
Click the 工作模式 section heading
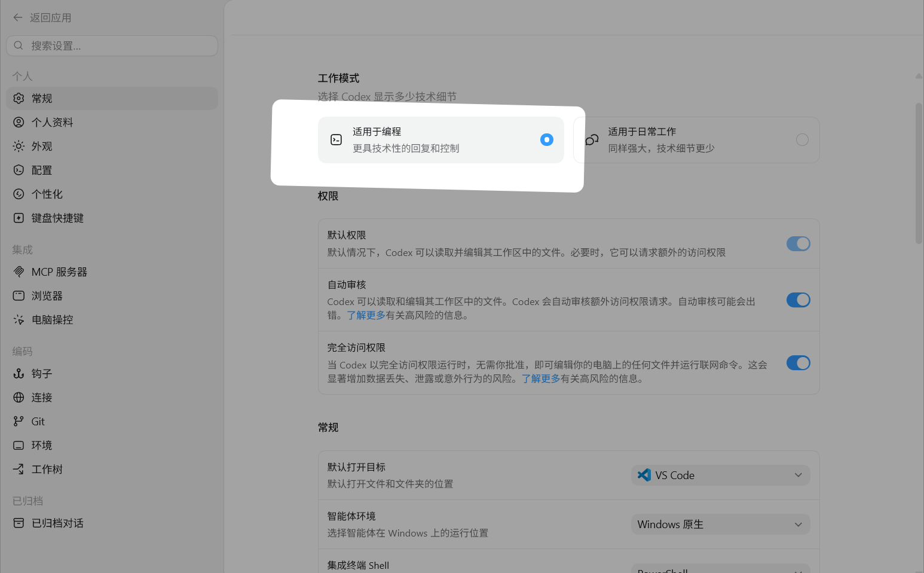click(x=339, y=78)
